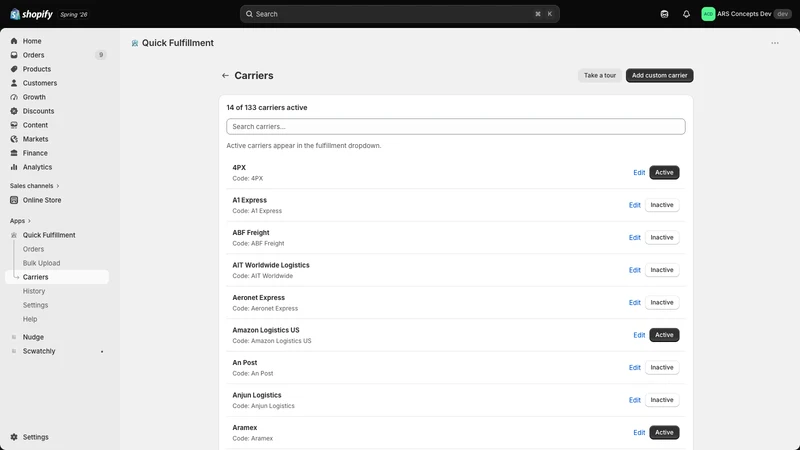
Task: Deactivate the Aramex carrier
Action: [664, 433]
